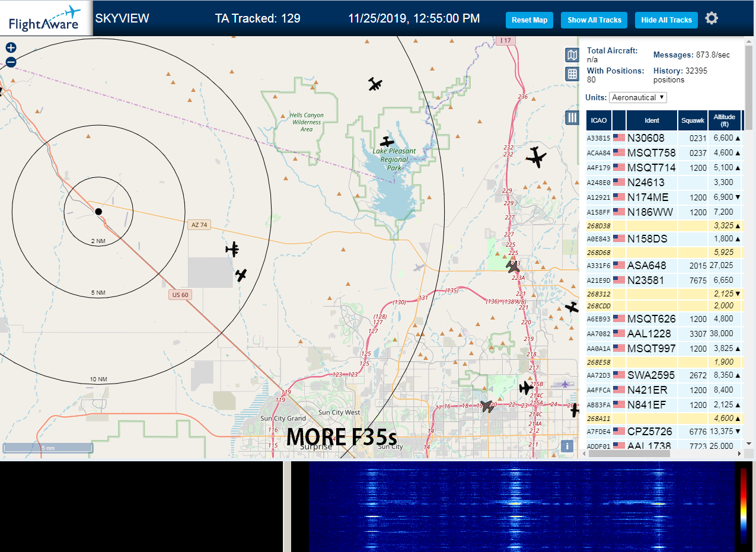Select the N158DS aircraft row
The image size is (756, 552).
(664, 238)
